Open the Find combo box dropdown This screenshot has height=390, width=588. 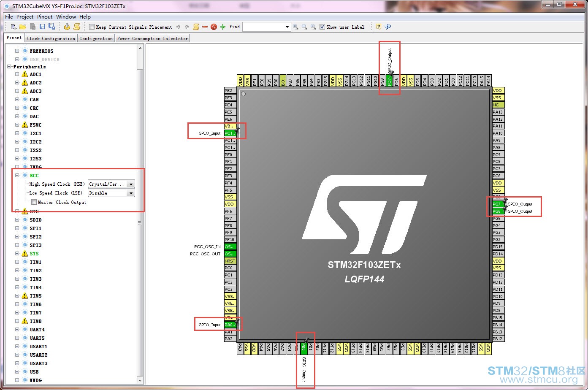pyautogui.click(x=287, y=27)
